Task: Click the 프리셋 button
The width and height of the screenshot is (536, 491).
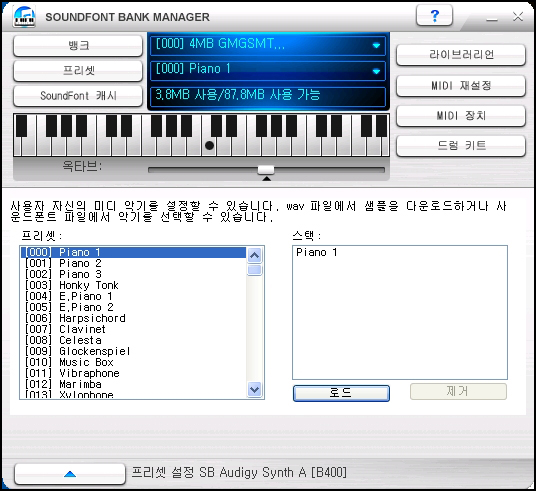Action: pos(78,71)
